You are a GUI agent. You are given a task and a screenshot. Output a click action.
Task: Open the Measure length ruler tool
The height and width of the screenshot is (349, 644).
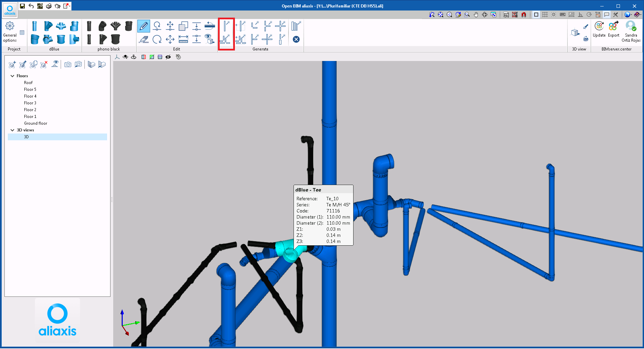click(183, 39)
